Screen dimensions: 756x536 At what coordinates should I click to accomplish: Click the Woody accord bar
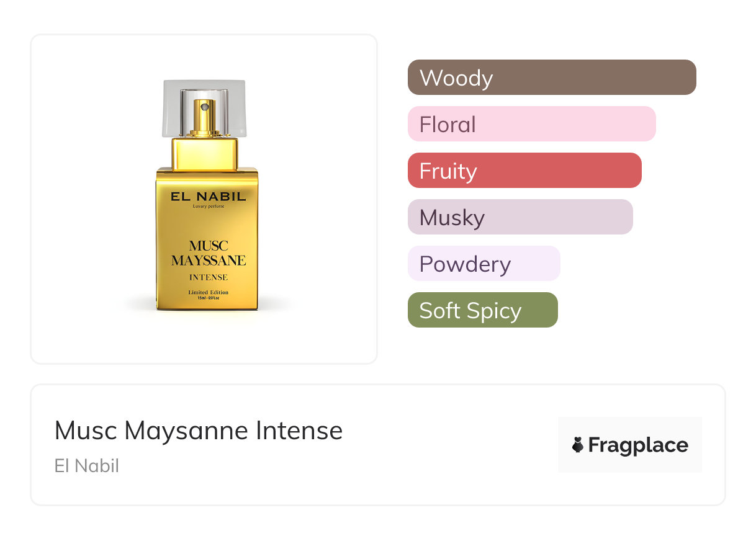tap(551, 78)
